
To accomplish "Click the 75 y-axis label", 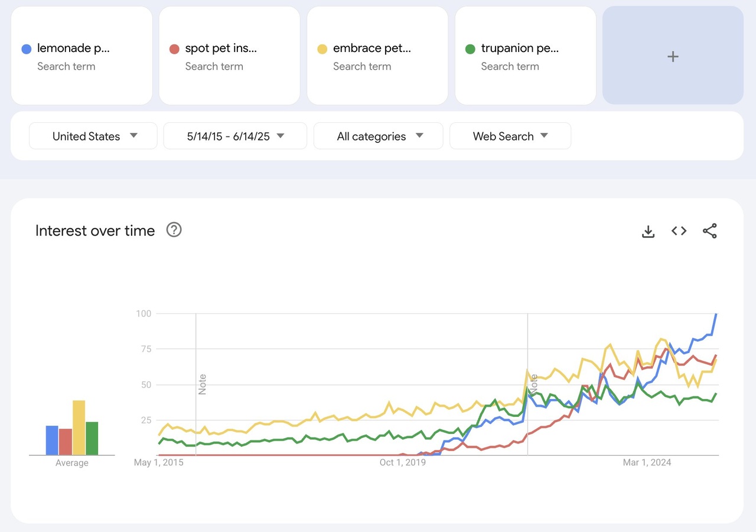I will point(146,349).
